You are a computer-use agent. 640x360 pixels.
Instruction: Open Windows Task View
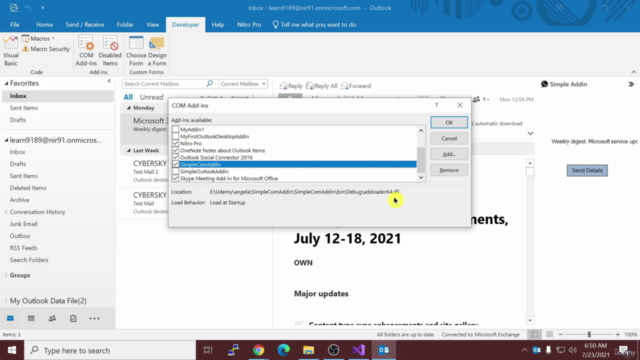[x=208, y=350]
